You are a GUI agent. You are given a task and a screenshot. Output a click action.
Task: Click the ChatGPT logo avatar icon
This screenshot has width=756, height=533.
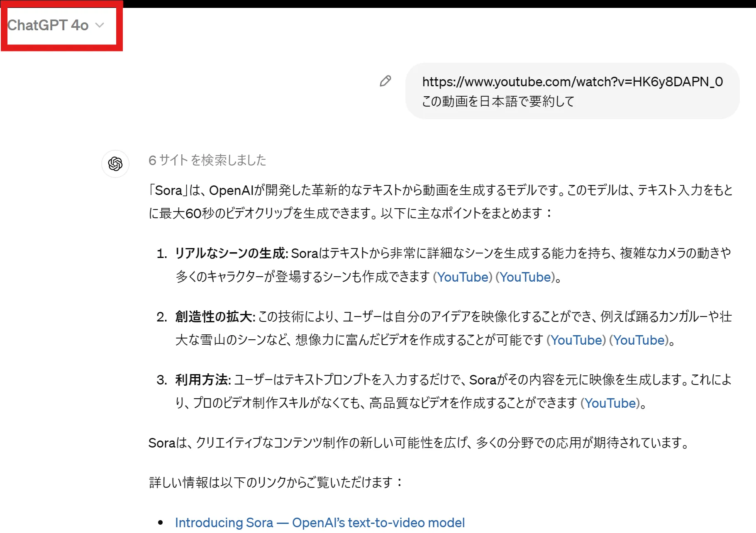115,164
